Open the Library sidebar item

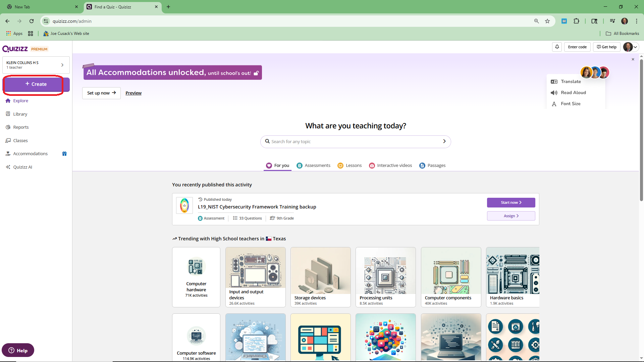(x=20, y=114)
